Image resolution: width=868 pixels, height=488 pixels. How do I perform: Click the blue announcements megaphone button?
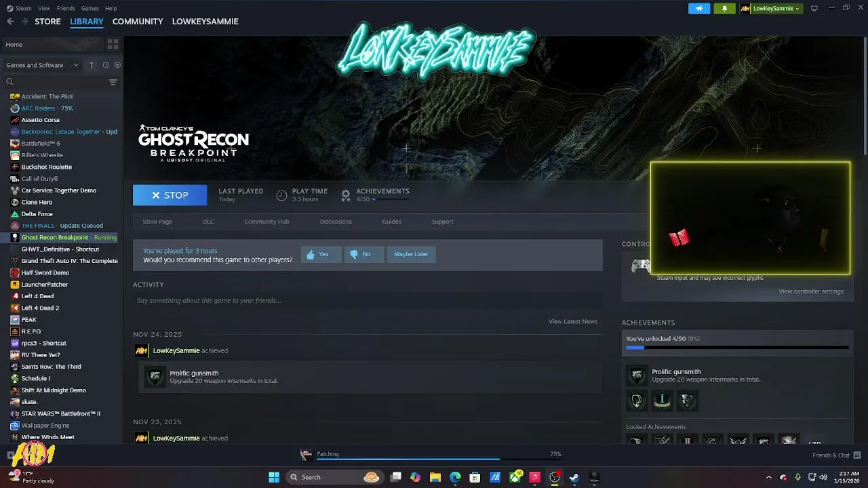[699, 8]
